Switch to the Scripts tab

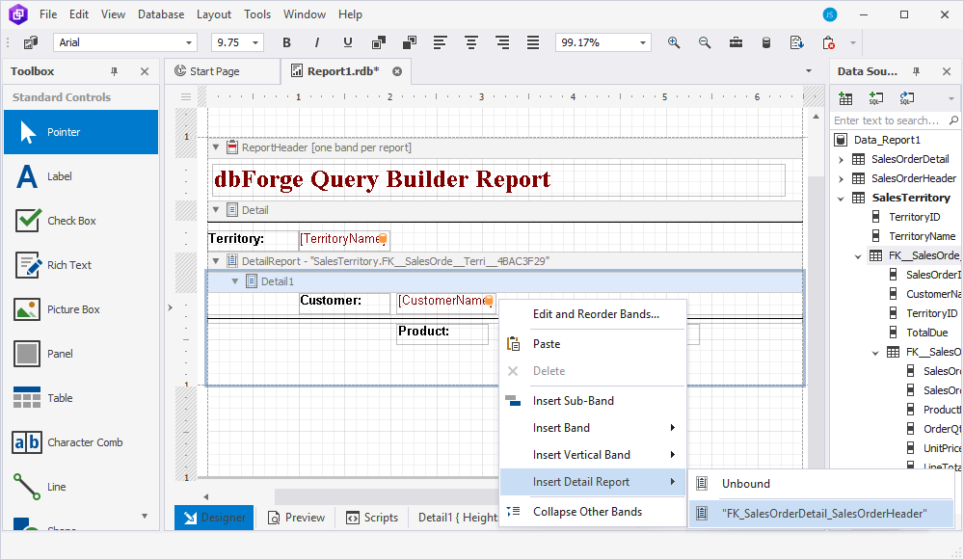pyautogui.click(x=372, y=518)
